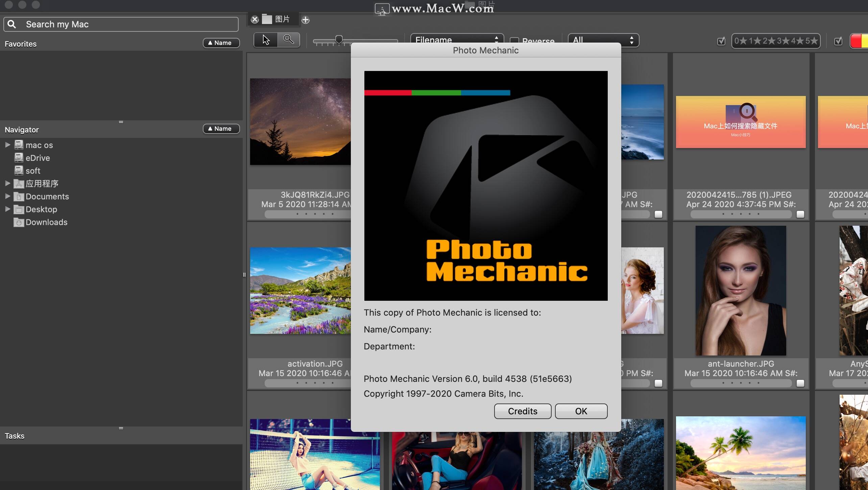The height and width of the screenshot is (490, 868).
Task: Expand the Documents tree node
Action: [x=7, y=196]
